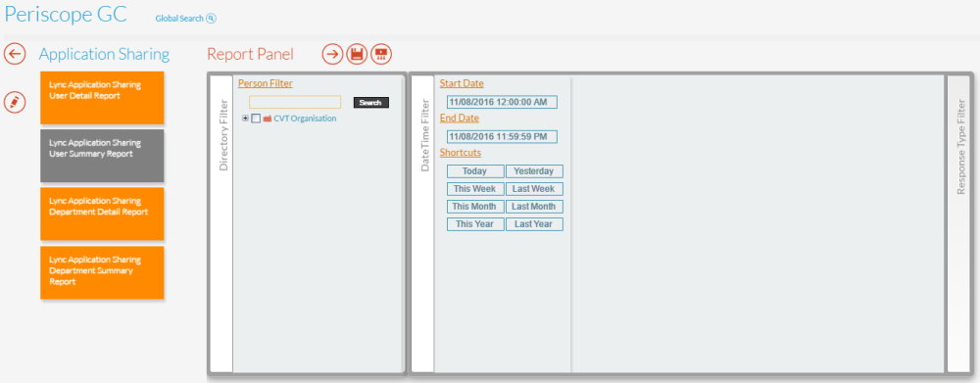Click the pencil edit icon
Viewport: 980px width, 383px height.
point(15,102)
